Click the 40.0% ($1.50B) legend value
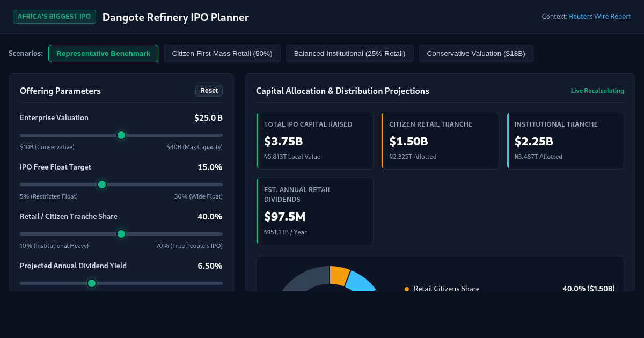 point(589,289)
